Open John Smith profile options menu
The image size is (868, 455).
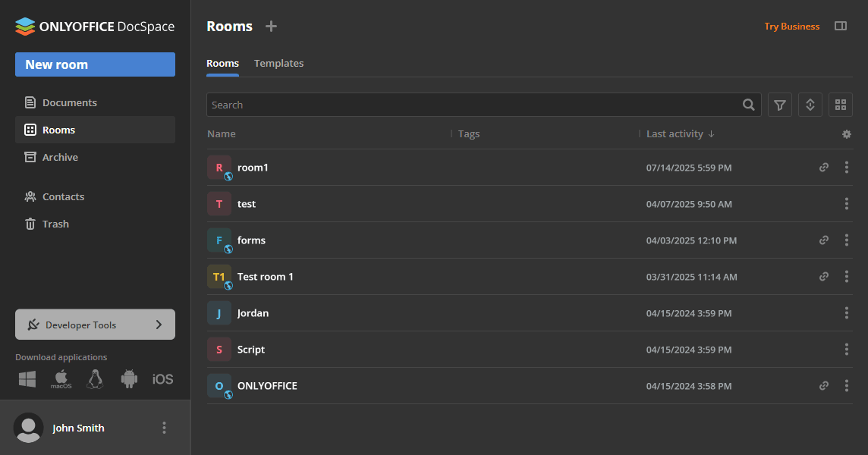[164, 428]
